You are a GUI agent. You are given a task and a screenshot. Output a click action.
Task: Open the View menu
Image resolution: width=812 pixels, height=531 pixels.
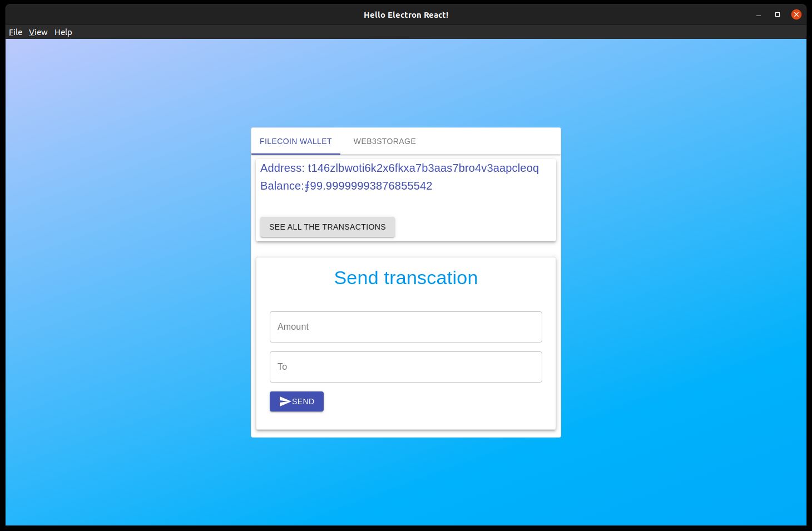[x=38, y=32]
